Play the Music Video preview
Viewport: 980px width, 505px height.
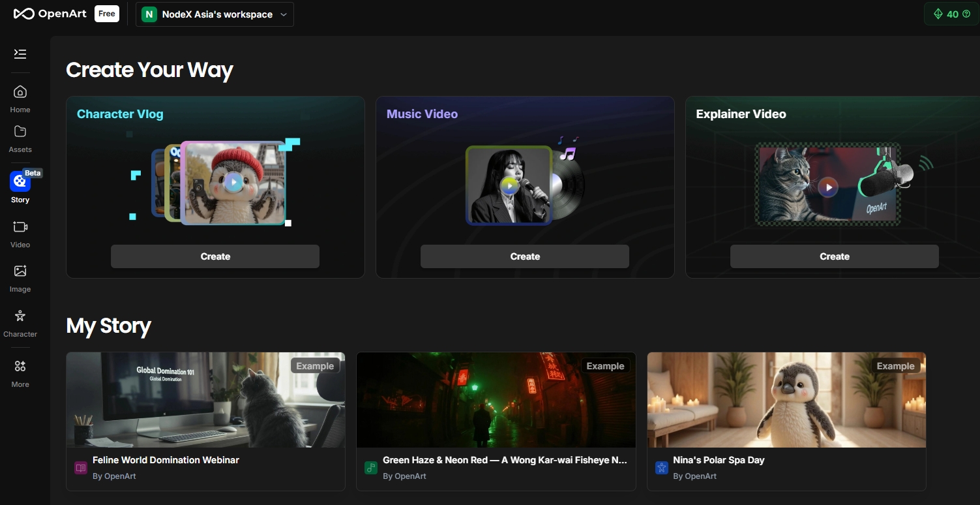pos(509,187)
